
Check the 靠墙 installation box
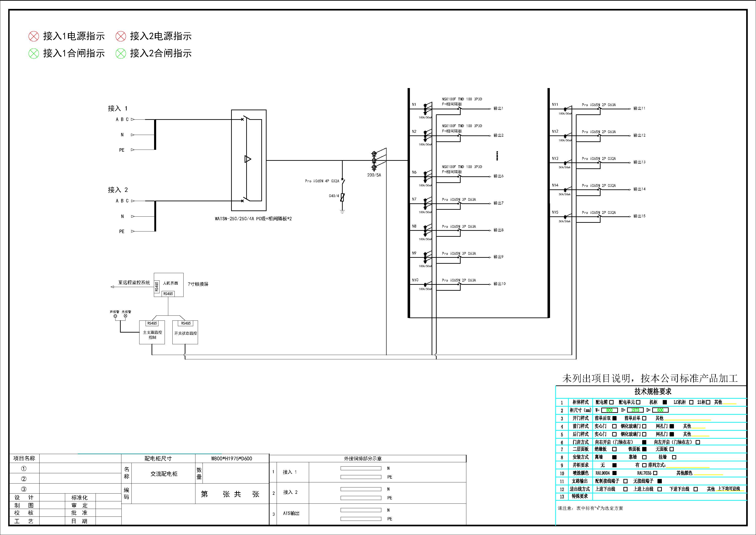tap(644, 457)
